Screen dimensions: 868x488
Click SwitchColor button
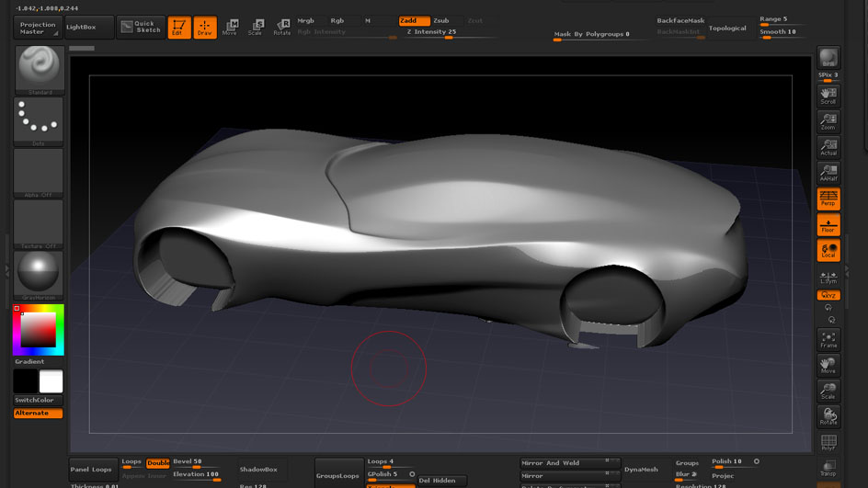[39, 400]
